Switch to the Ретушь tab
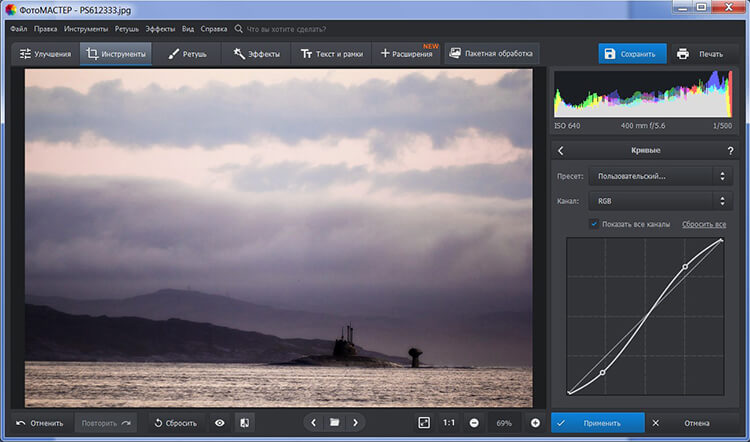Screen dimensions: 750x442 (186, 53)
